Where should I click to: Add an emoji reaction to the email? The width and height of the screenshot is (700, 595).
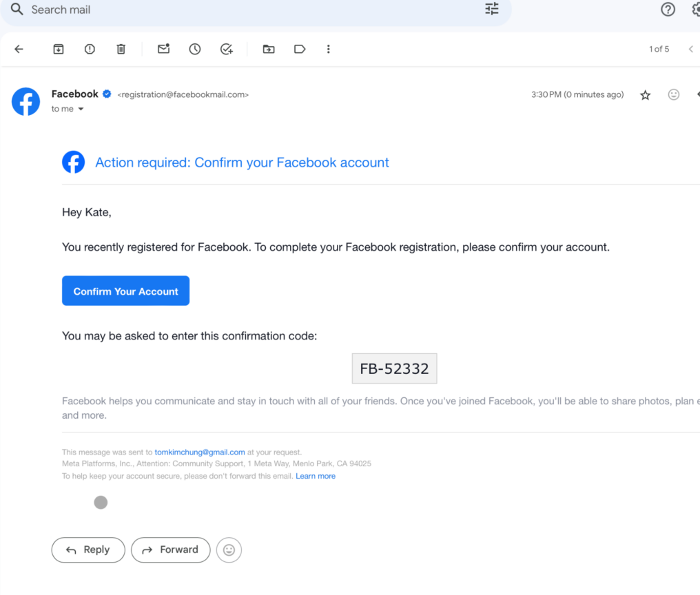673,95
